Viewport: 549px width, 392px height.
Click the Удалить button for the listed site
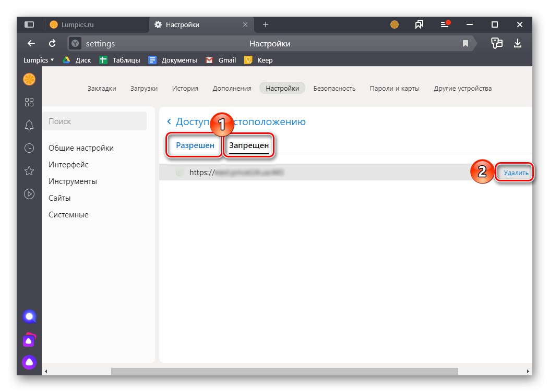click(515, 172)
